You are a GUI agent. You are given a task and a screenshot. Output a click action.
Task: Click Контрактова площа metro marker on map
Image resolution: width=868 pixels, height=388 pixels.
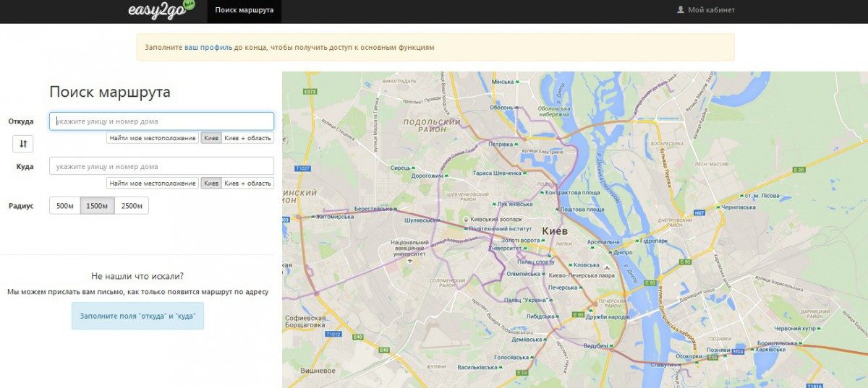click(542, 193)
